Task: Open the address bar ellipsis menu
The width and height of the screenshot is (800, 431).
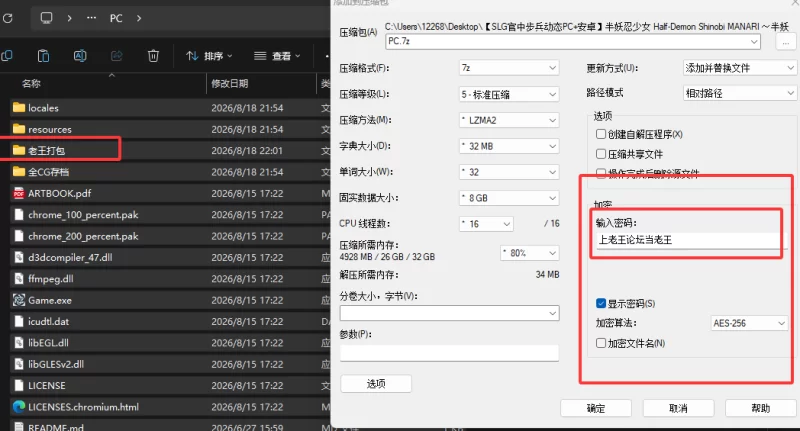Action: pyautogui.click(x=91, y=18)
